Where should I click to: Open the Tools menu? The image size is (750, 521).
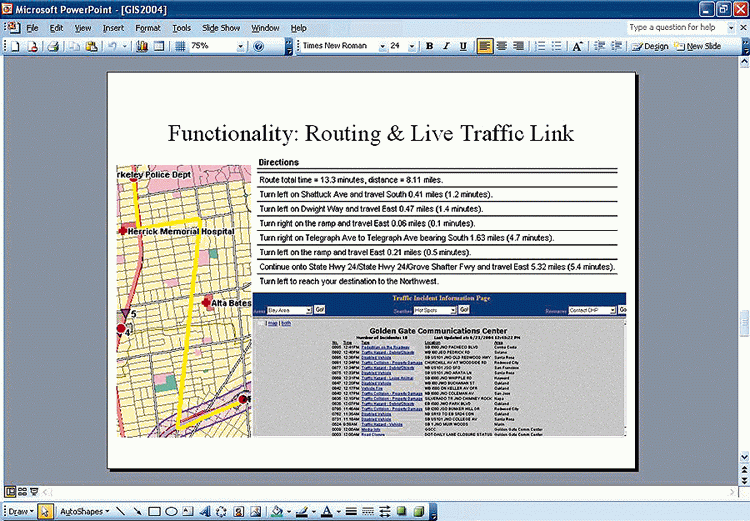[x=181, y=28]
